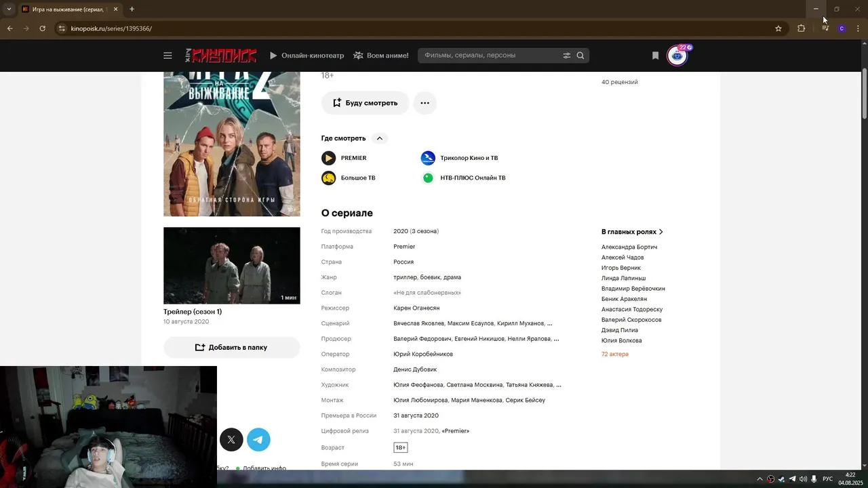The image size is (868, 488).
Task: Expand the full Продюсер list
Action: 556,339
